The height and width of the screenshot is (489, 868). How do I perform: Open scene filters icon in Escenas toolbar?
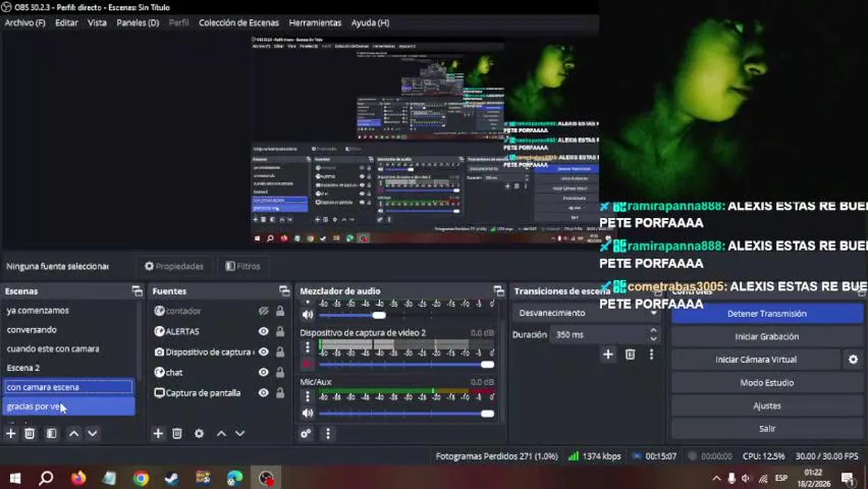(x=52, y=433)
